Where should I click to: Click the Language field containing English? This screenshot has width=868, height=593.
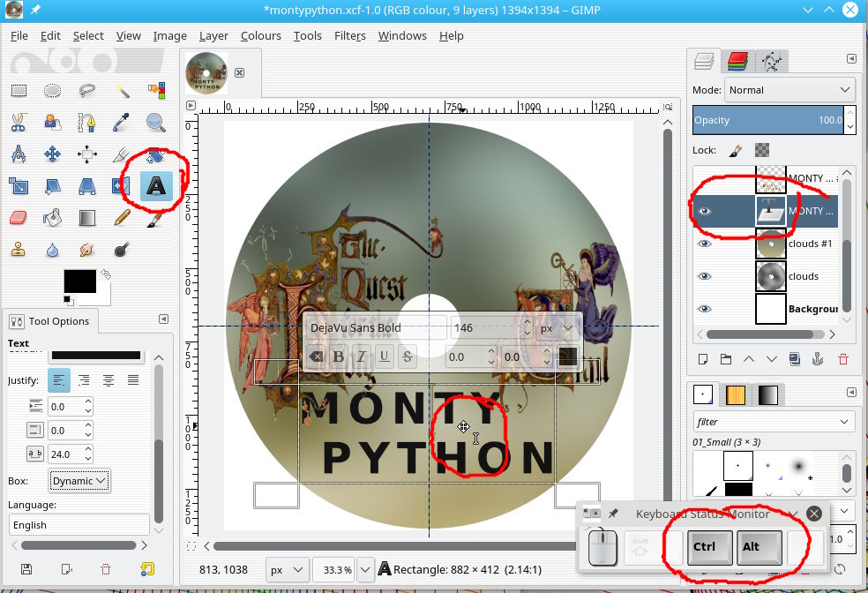[78, 525]
